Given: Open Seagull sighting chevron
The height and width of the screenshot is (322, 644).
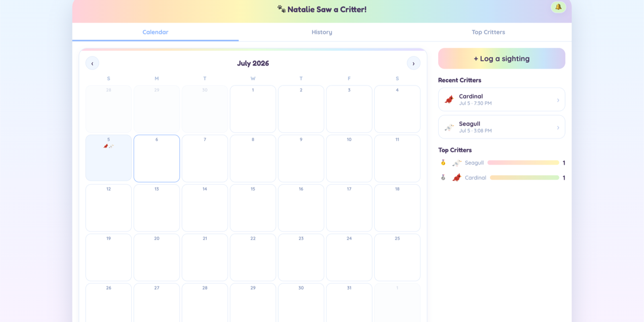Looking at the screenshot, I should click(x=558, y=128).
